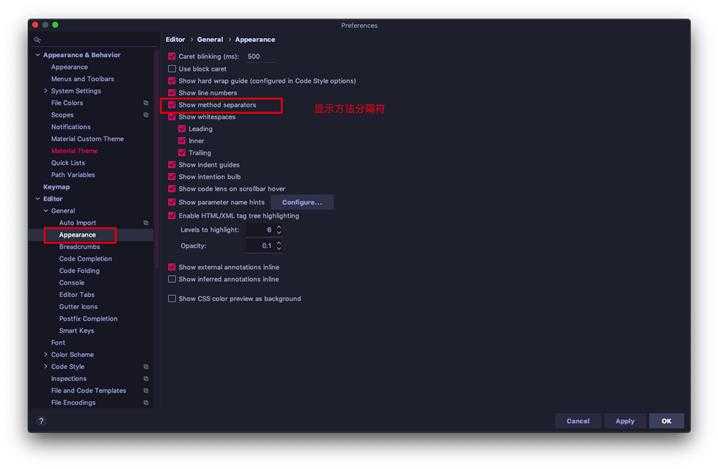Viewport: 718px width, 469px height.
Task: Collapse the General subsection arrow
Action: point(46,211)
